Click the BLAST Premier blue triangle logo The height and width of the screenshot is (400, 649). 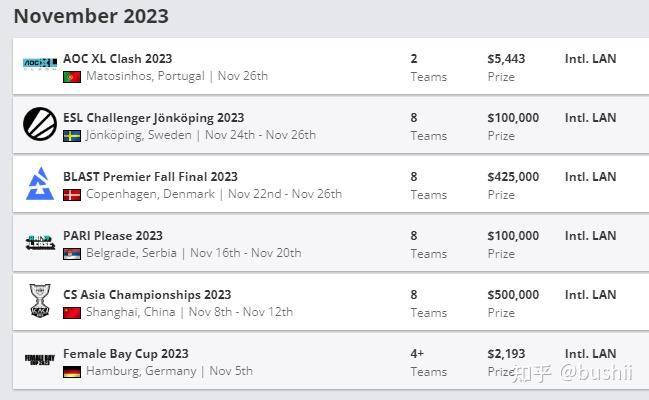tap(40, 183)
